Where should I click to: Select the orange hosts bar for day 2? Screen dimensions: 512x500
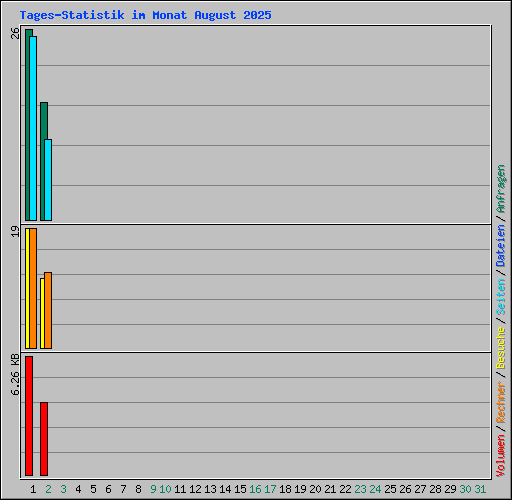[x=48, y=310]
